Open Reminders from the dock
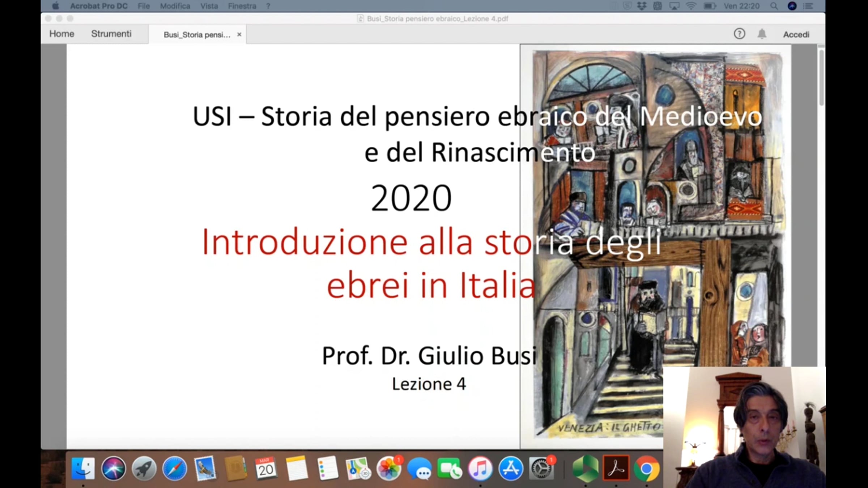The width and height of the screenshot is (868, 488). tap(327, 469)
